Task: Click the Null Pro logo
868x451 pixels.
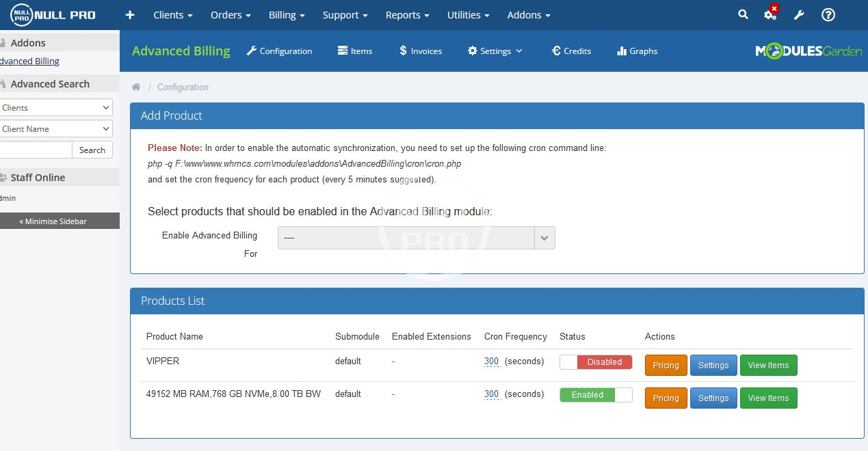Action: click(x=53, y=15)
